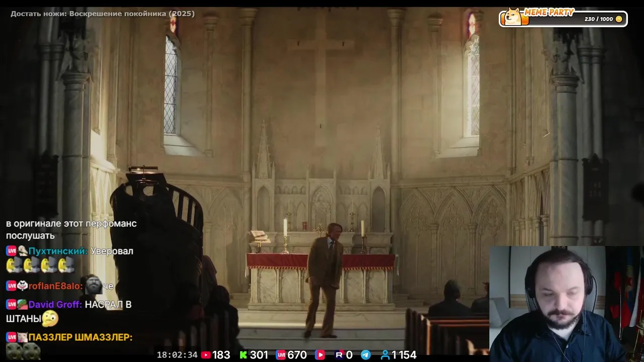Click the YouTube count 183

point(221,355)
